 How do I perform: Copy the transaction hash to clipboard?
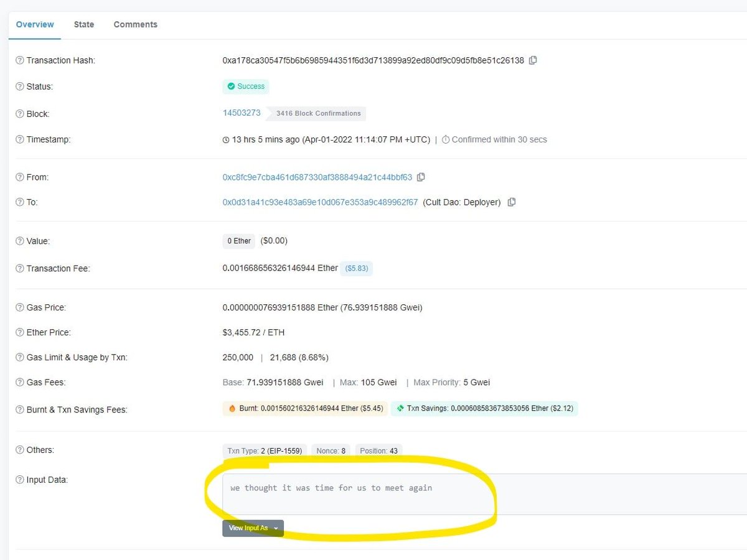[533, 60]
